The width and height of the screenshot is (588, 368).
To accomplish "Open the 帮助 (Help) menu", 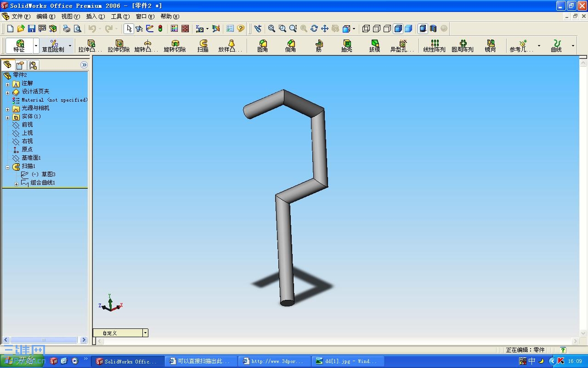I will [x=170, y=17].
